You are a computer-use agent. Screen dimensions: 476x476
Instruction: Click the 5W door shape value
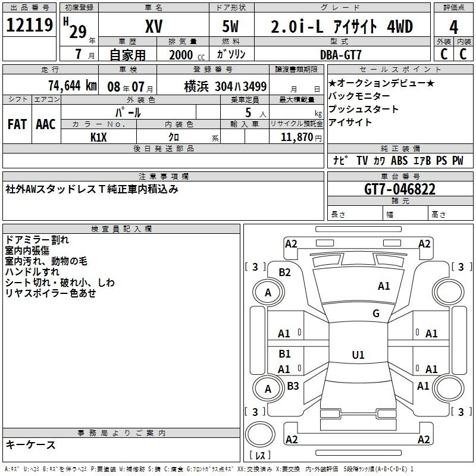(x=230, y=26)
